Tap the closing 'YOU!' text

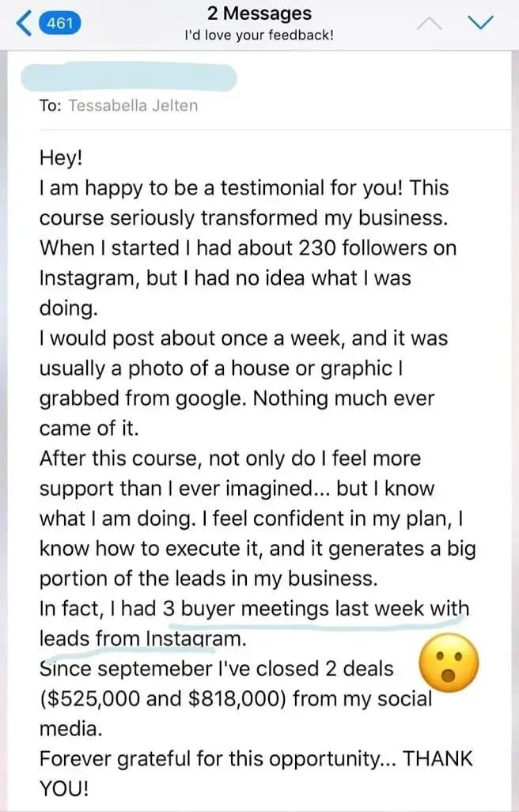coord(64,789)
